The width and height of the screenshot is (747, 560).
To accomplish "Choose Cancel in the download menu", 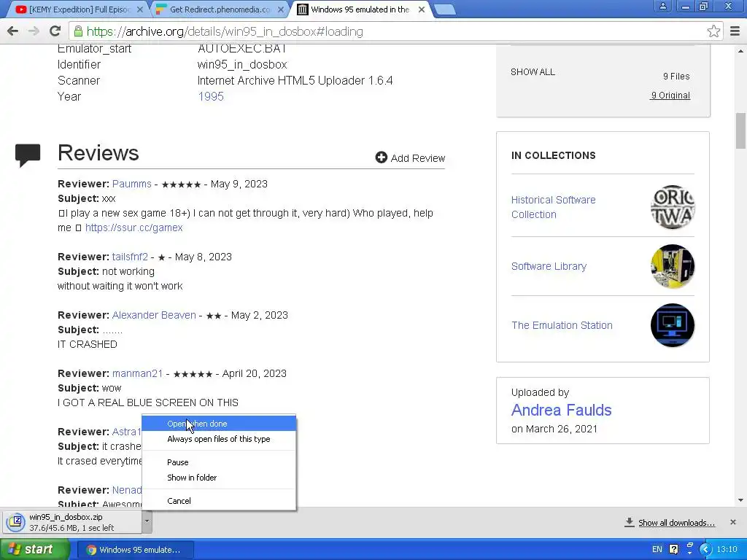I will (x=219, y=500).
